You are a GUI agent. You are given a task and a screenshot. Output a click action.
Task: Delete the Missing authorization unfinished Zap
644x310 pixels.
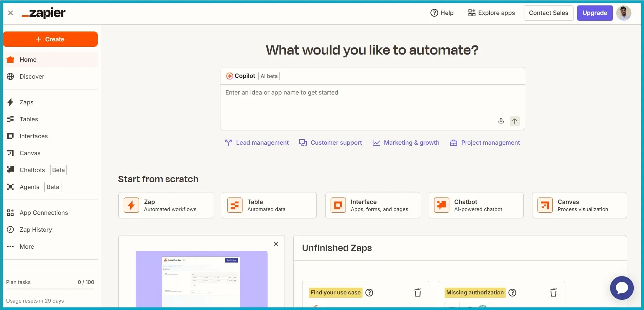[553, 292]
